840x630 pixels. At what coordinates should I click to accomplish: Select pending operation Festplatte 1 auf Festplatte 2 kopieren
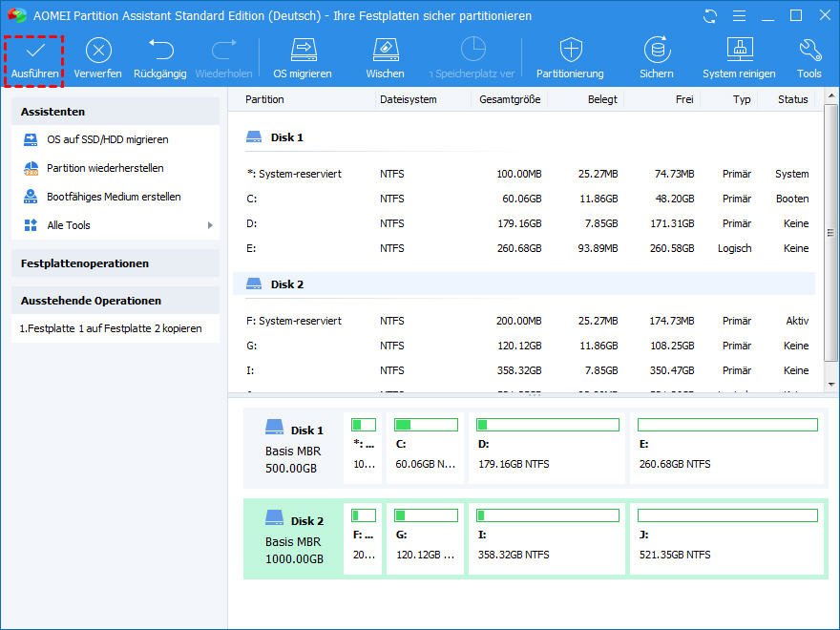click(111, 328)
